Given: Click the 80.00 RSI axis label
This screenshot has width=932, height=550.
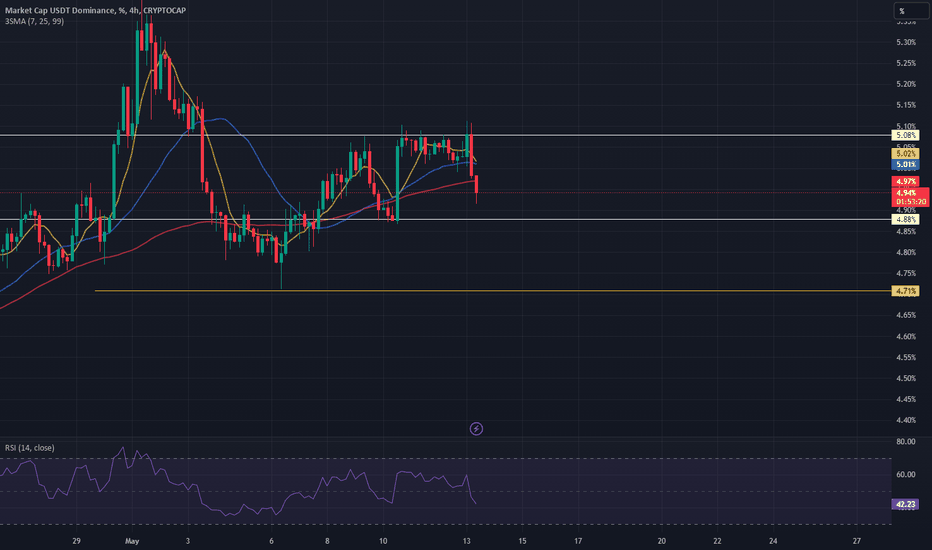Looking at the screenshot, I should click(x=906, y=442).
